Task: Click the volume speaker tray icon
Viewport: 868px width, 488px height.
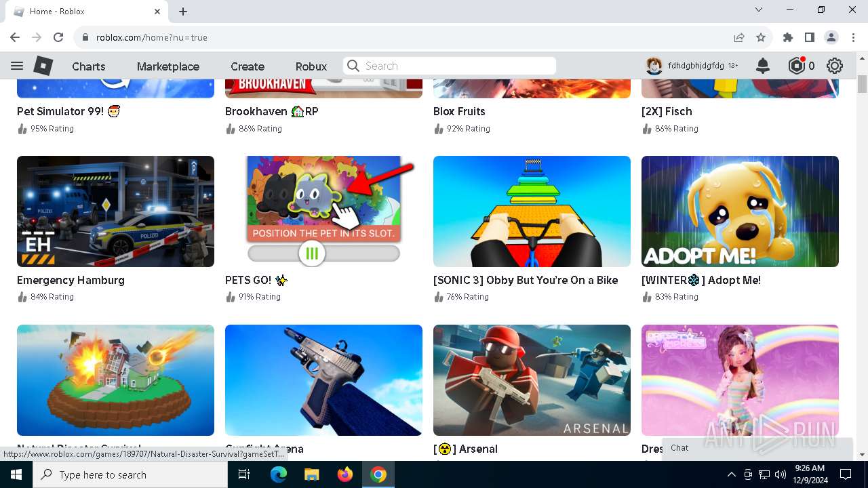Action: 781,474
